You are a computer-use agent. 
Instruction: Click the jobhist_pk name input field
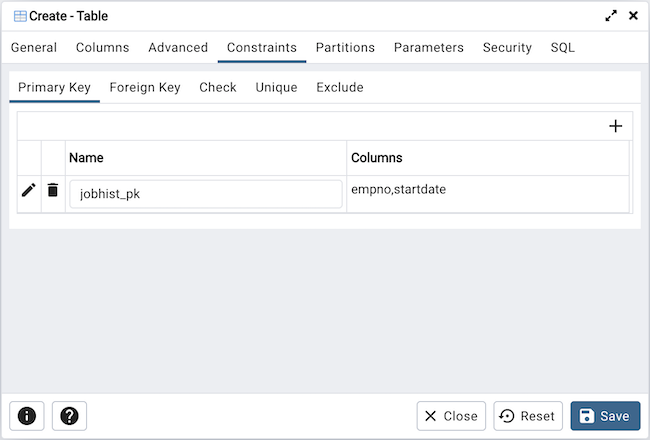pyautogui.click(x=205, y=194)
